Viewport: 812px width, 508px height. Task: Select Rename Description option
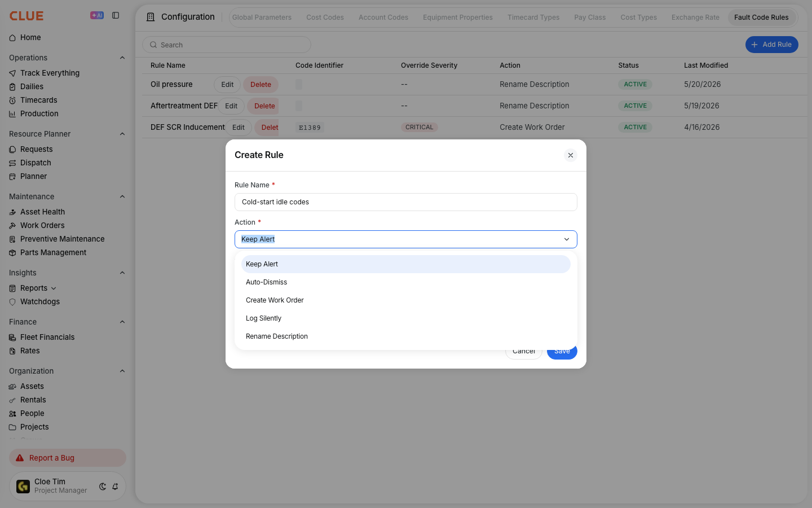(x=406, y=336)
